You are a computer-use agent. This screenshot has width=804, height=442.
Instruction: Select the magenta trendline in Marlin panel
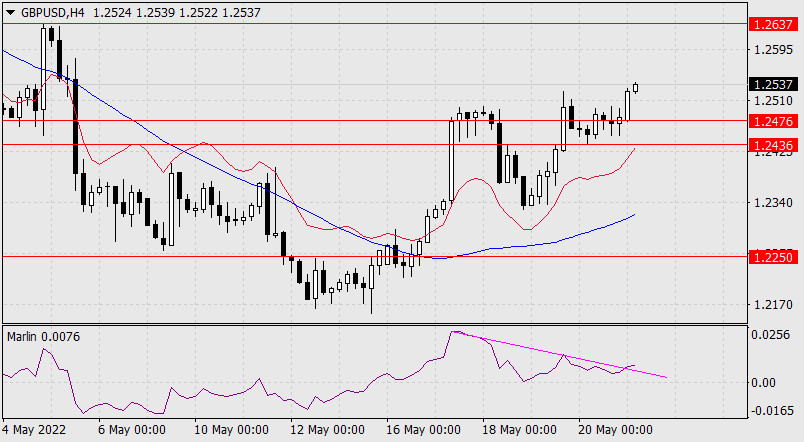coord(560,355)
